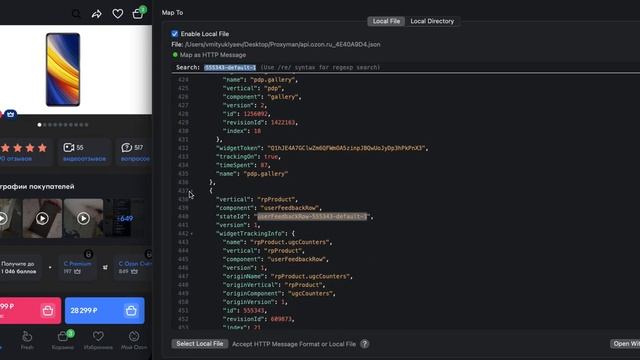Open the first customer video thumbnail with a play button
The image size is (640, 360).
tap(8, 218)
